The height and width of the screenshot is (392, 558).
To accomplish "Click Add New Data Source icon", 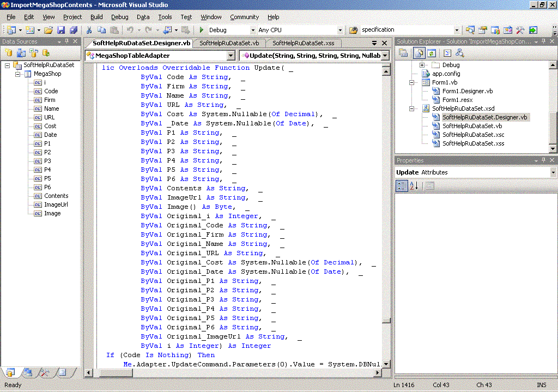I will (9, 53).
